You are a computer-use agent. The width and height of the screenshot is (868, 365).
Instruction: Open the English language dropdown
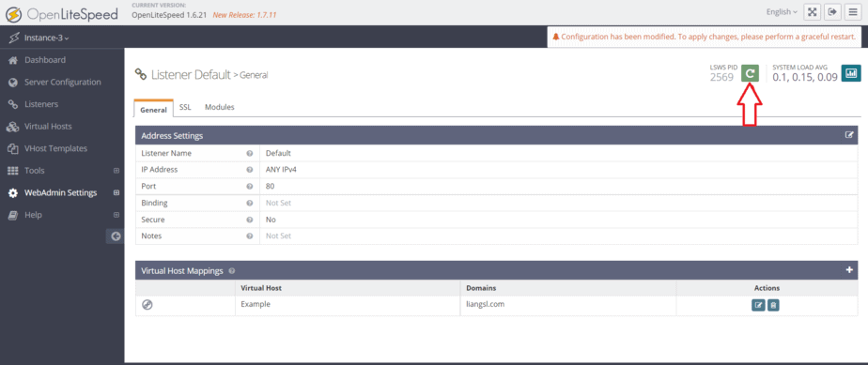coord(782,12)
